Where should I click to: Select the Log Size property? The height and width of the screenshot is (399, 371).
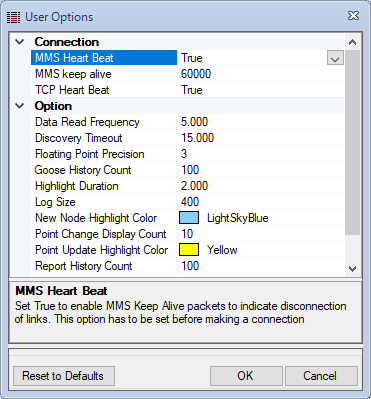104,202
